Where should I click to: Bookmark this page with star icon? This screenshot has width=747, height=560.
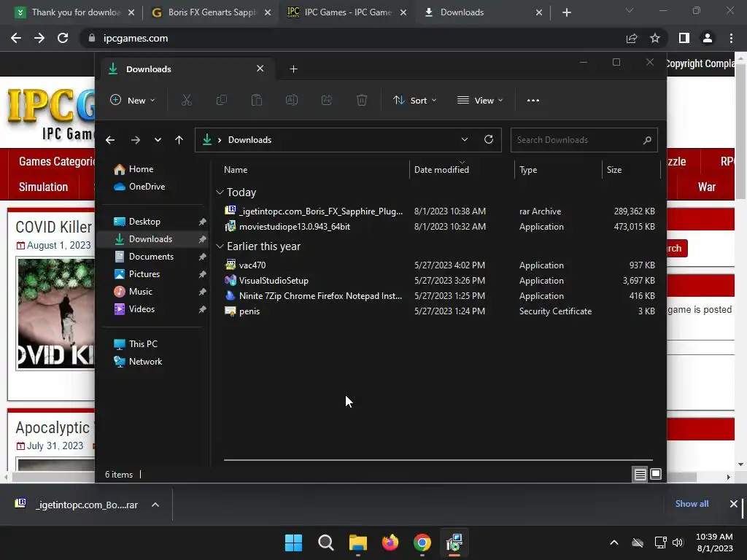[x=655, y=38]
